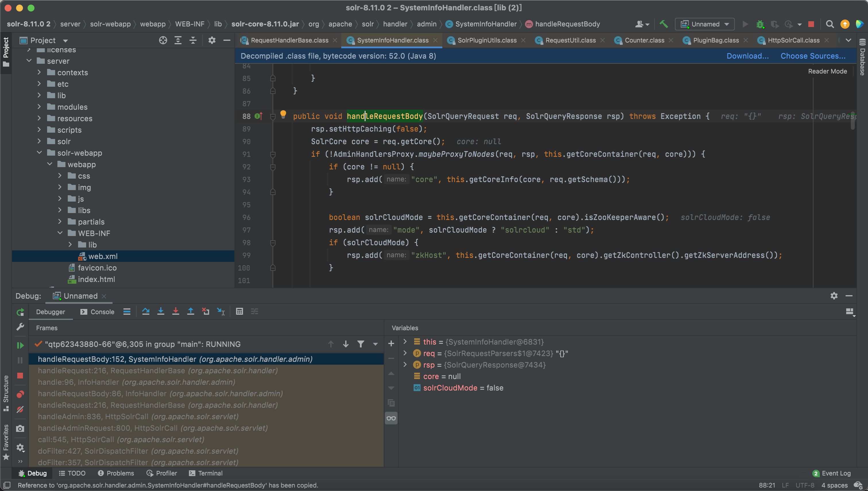
Task: Open the Terminal tool window
Action: pos(206,473)
